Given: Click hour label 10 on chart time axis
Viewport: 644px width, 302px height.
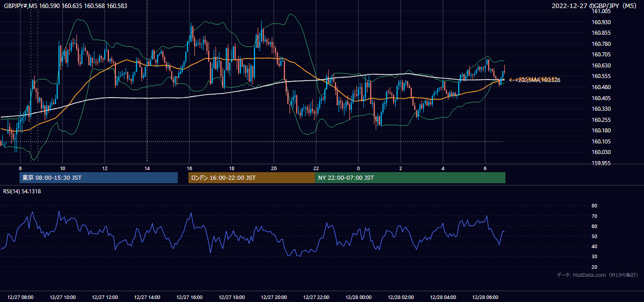Looking at the screenshot, I should point(62,168).
